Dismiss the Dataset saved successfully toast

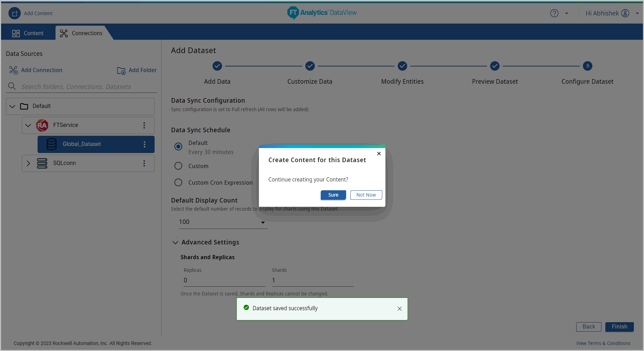pos(399,308)
